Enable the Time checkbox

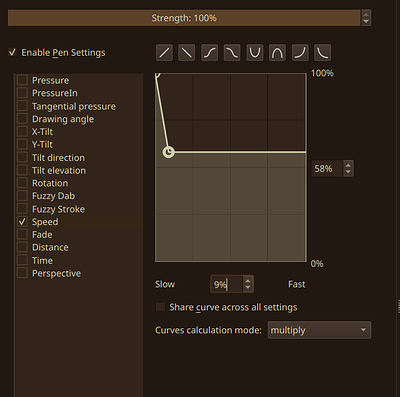tap(22, 260)
